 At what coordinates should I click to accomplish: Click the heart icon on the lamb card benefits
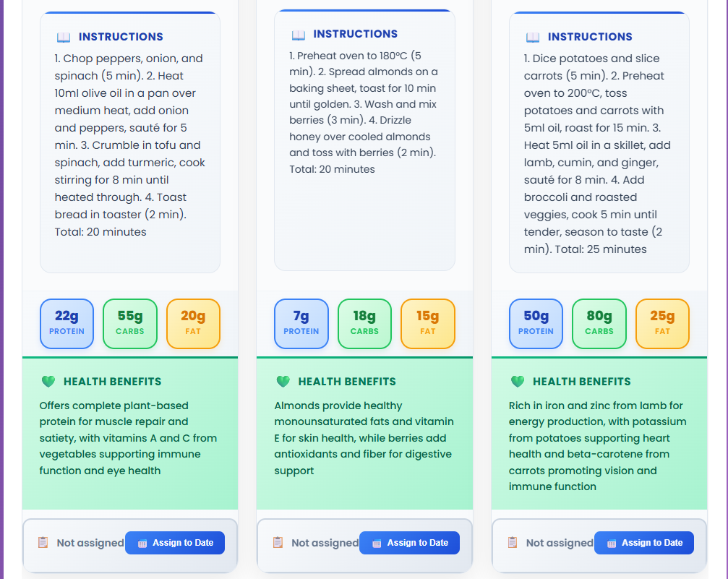pos(517,381)
